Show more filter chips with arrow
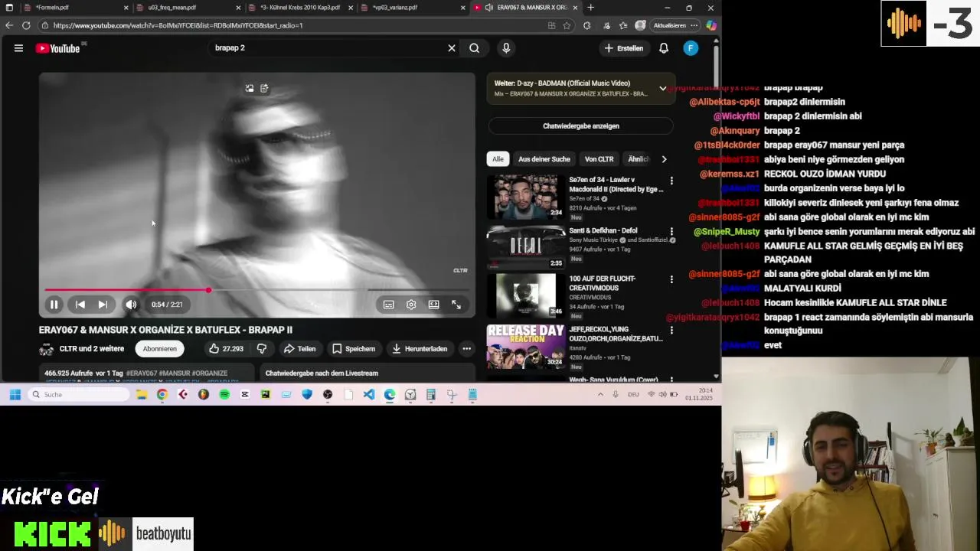980x551 pixels. pyautogui.click(x=664, y=159)
